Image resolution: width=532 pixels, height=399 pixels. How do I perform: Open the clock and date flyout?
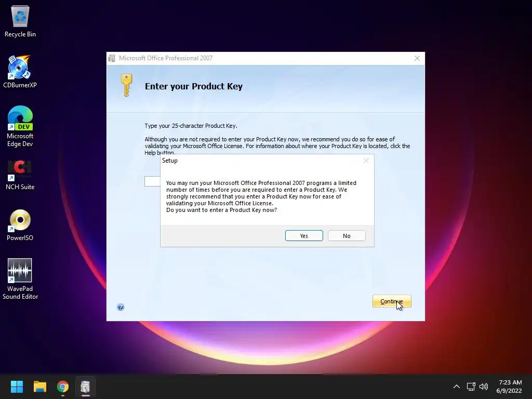pos(509,387)
